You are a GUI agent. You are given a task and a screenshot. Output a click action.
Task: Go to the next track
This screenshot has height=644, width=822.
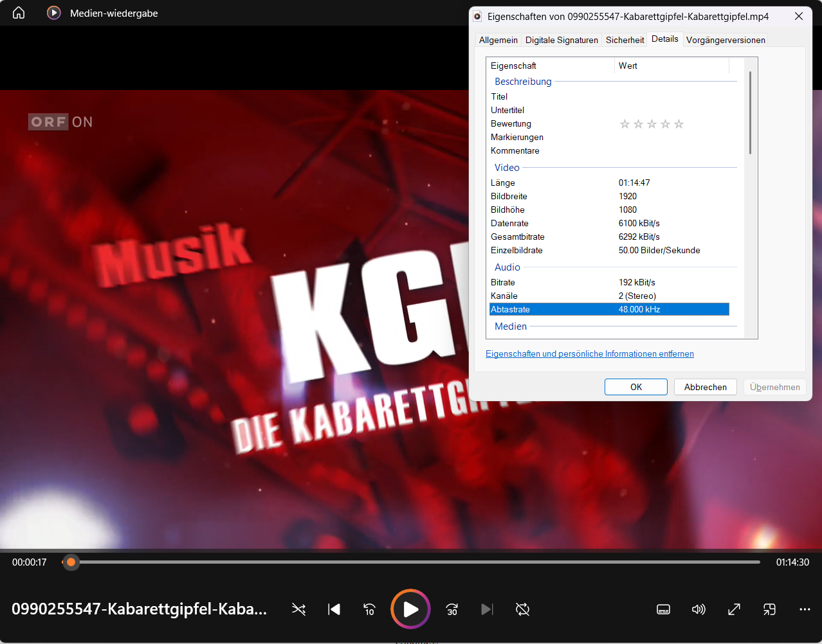point(487,609)
